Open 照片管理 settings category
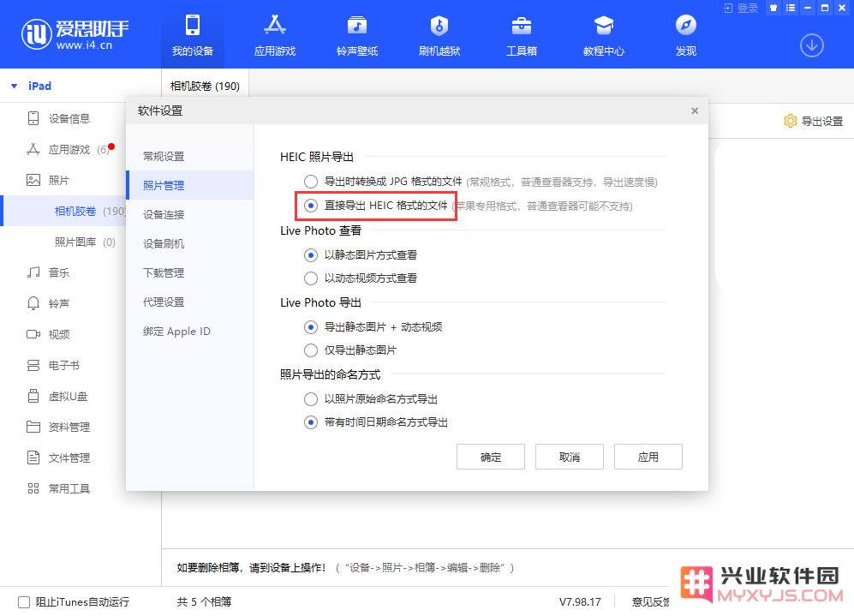 [190, 185]
